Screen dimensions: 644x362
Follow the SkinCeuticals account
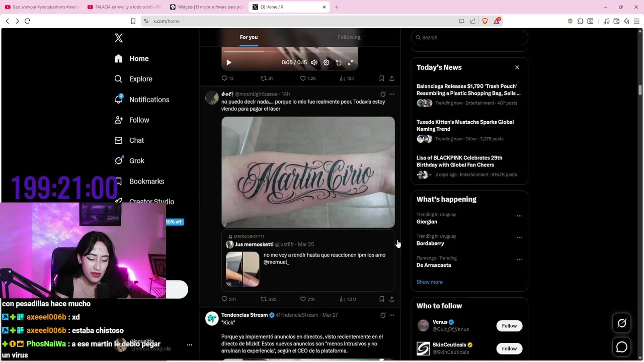coord(509,348)
